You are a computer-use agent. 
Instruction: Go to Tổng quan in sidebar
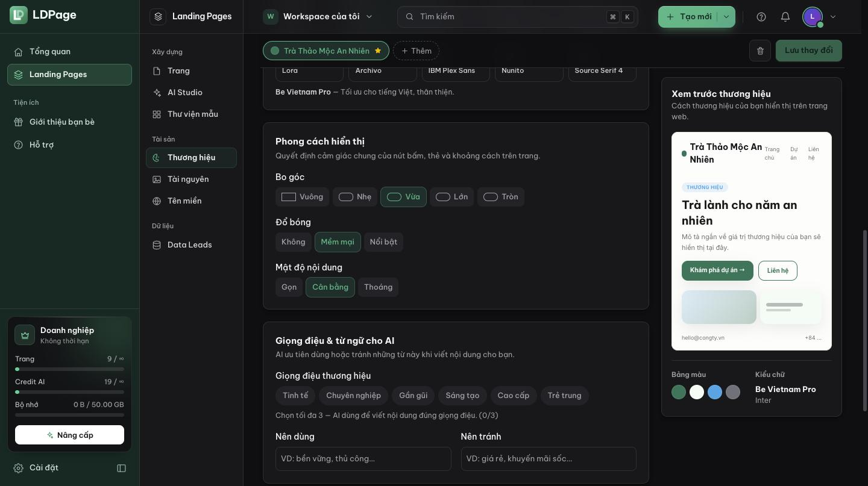pos(69,52)
